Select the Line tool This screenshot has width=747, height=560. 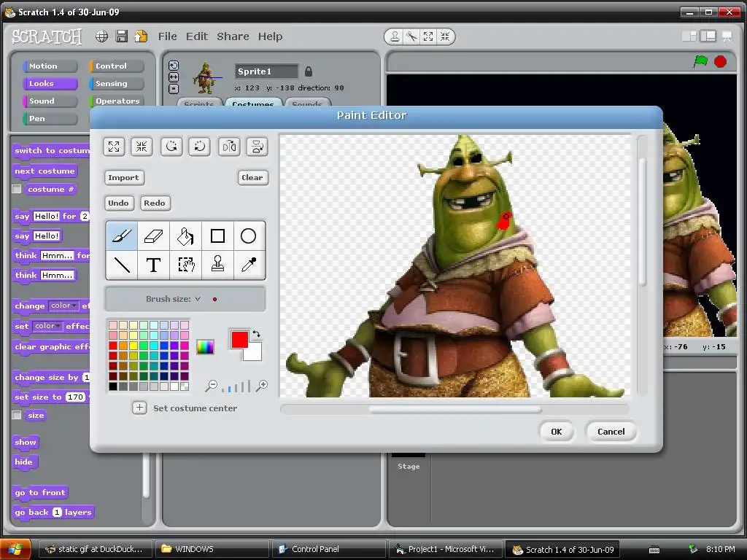[x=122, y=264]
